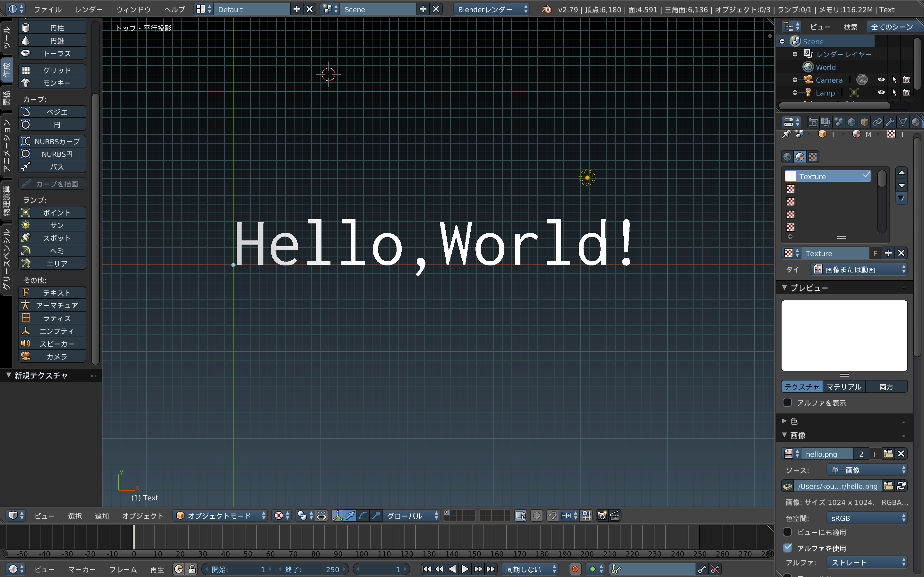Open the オブジェクトモード mode dropdown
The height and width of the screenshot is (577, 924).
(220, 515)
